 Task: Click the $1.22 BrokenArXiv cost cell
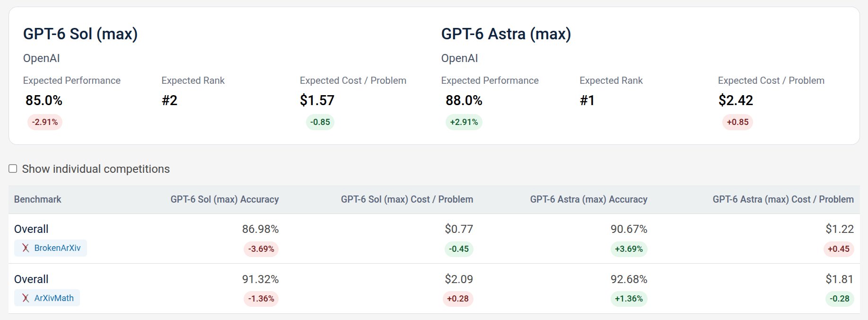(x=840, y=229)
